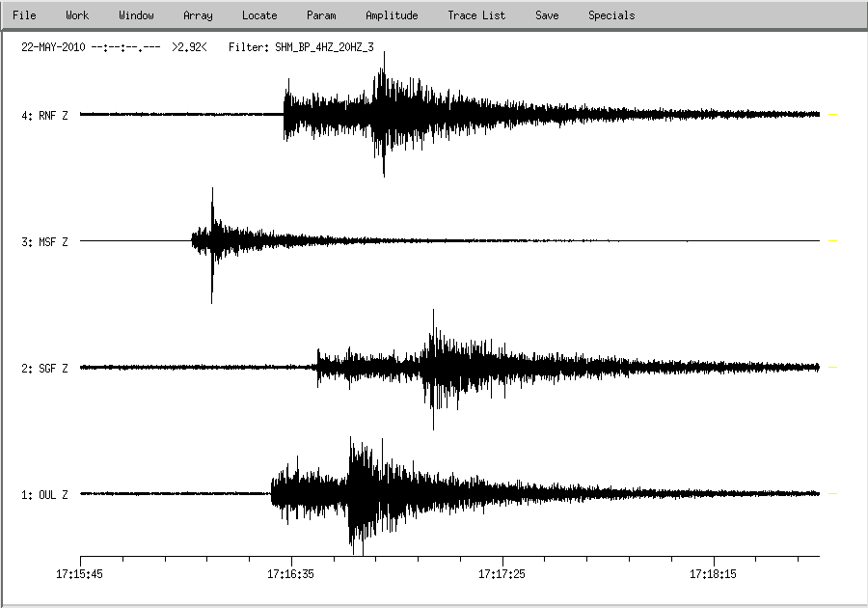Screen dimensions: 868x608
Task: Click the amplitude value >2.92<
Action: [x=189, y=47]
